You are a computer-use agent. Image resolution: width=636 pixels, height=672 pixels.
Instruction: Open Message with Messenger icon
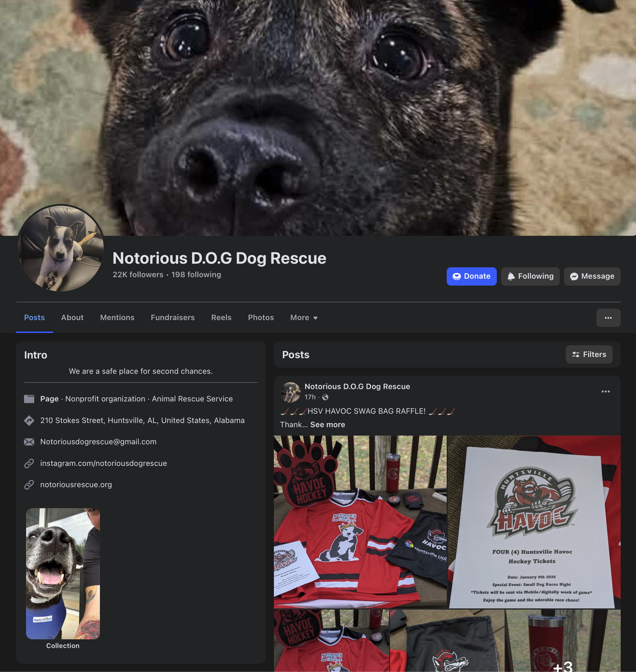592,276
